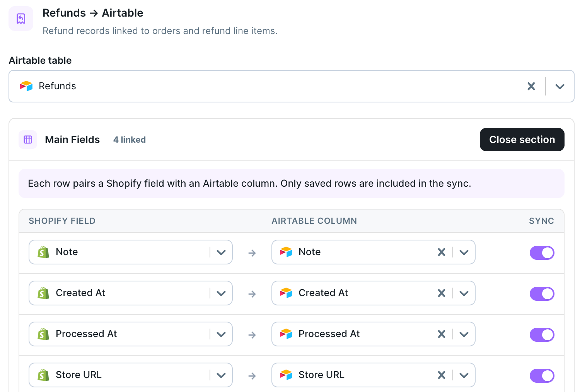Clear the Airtable Created At column

442,293
